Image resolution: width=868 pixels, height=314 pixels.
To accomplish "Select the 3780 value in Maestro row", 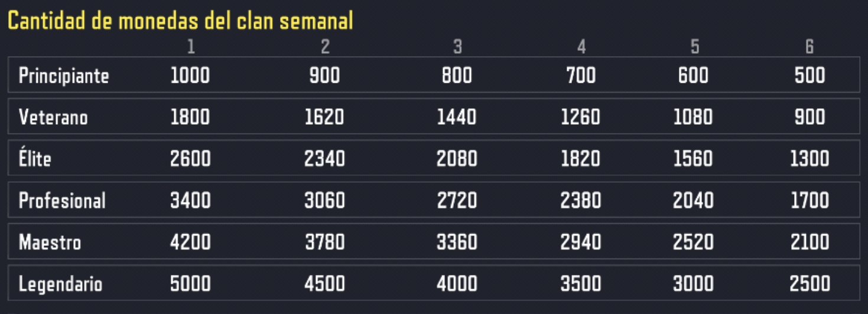I will point(325,242).
